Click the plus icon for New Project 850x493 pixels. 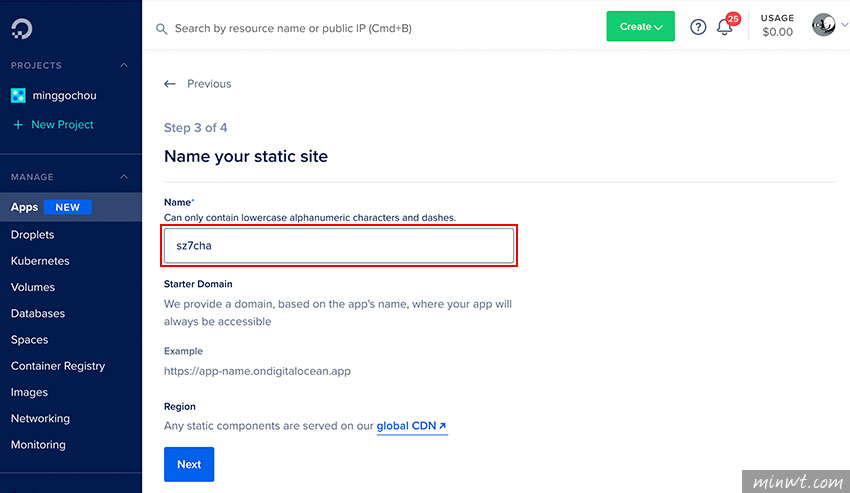[18, 125]
